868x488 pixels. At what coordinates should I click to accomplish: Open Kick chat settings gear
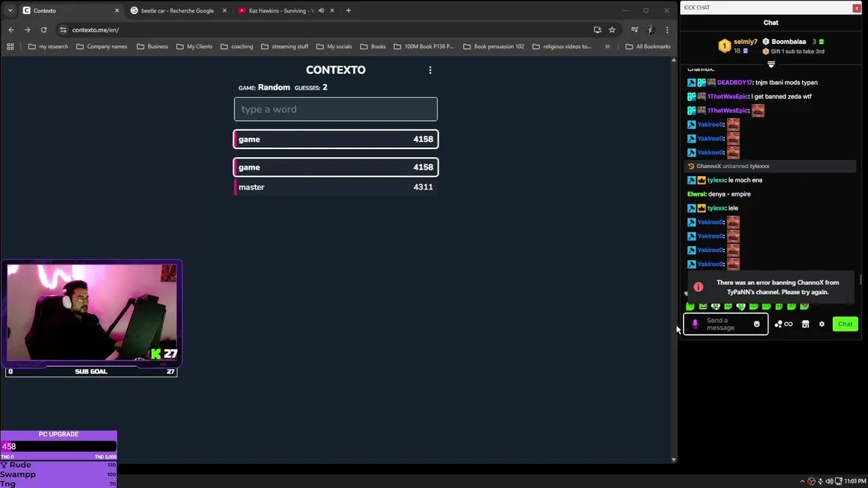822,325
